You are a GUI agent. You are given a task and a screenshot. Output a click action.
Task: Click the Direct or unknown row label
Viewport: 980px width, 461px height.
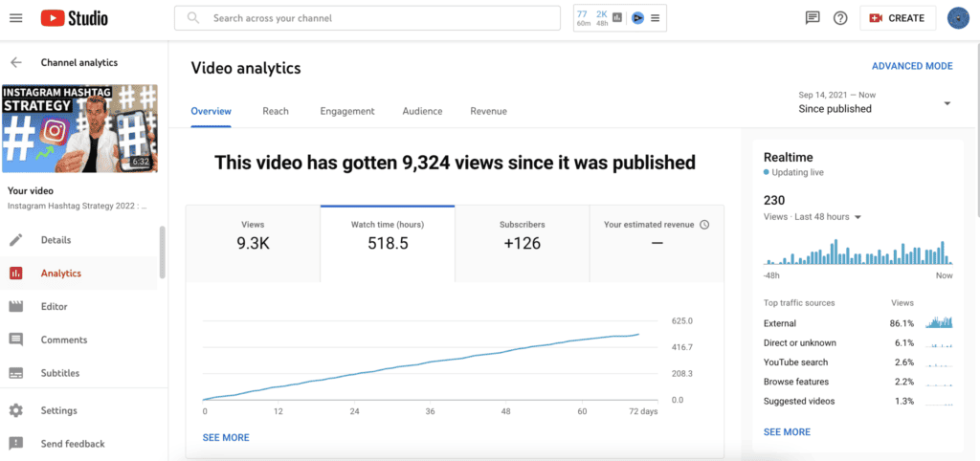[800, 343]
